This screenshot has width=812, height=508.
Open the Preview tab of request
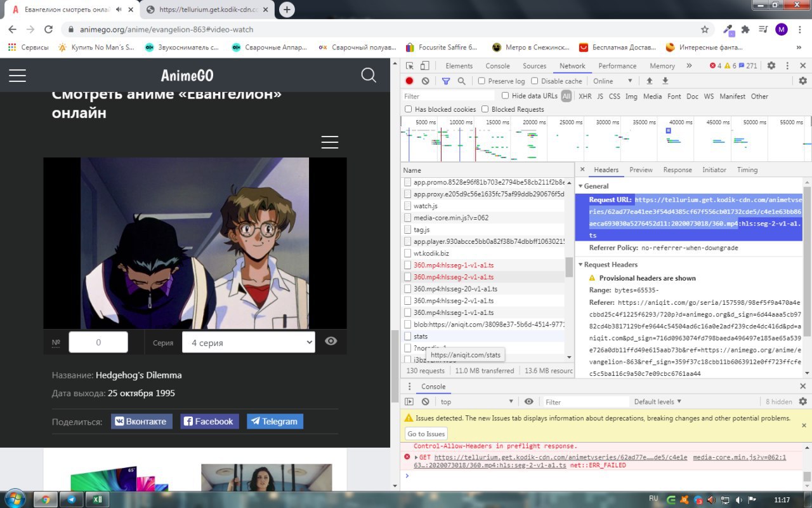click(641, 170)
